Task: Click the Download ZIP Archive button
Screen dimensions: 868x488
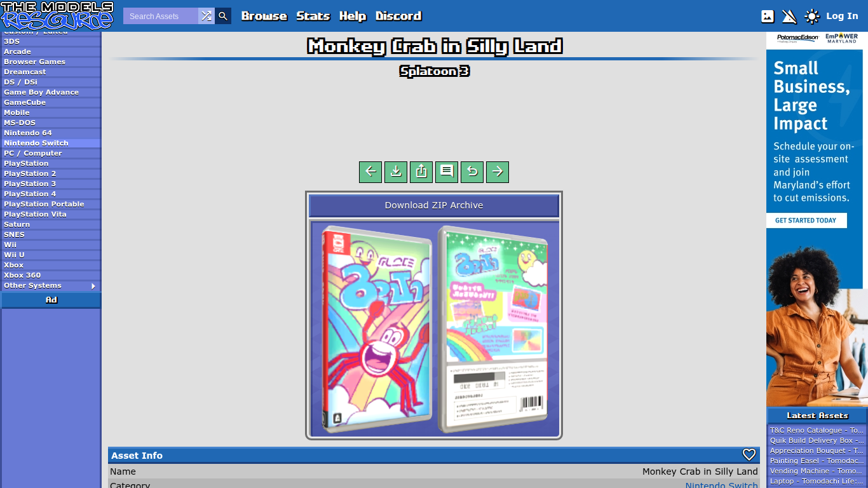Action: click(x=434, y=205)
